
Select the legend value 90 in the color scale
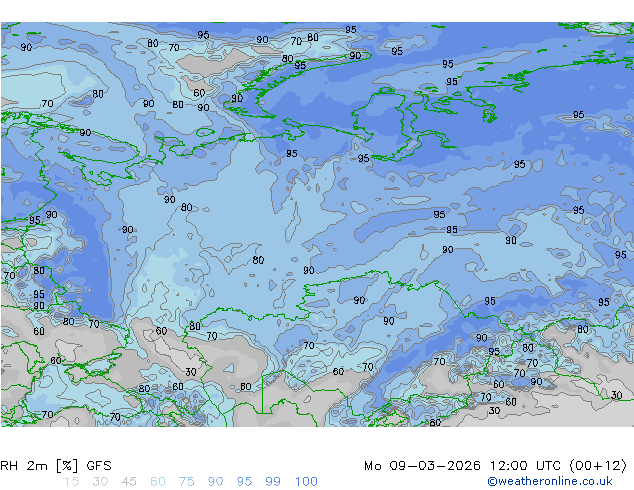pyautogui.click(x=215, y=482)
